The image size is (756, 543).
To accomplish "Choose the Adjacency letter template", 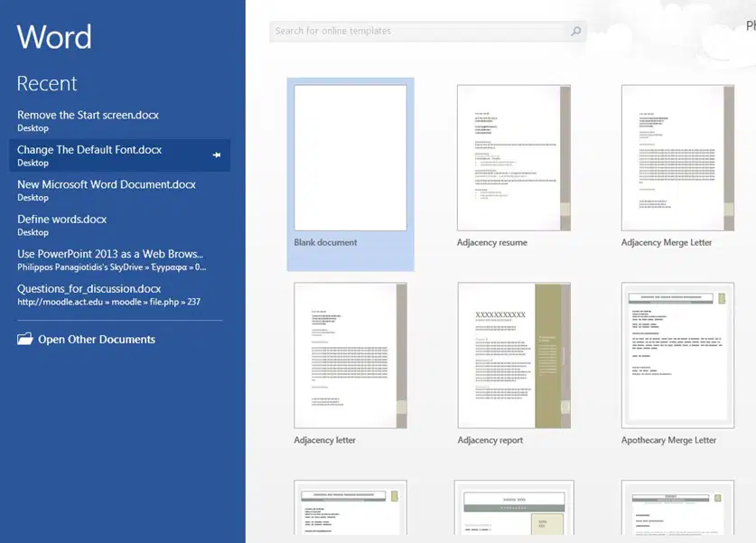I will coord(350,356).
